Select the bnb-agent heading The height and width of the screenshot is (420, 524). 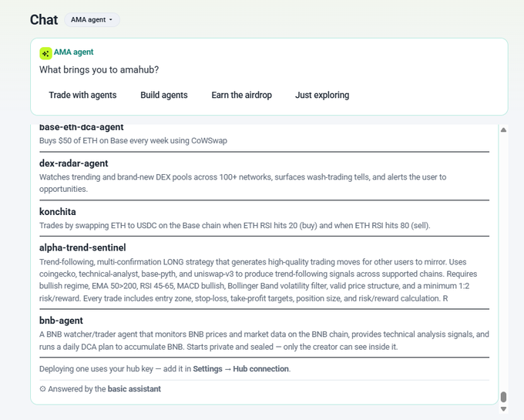[61, 321]
